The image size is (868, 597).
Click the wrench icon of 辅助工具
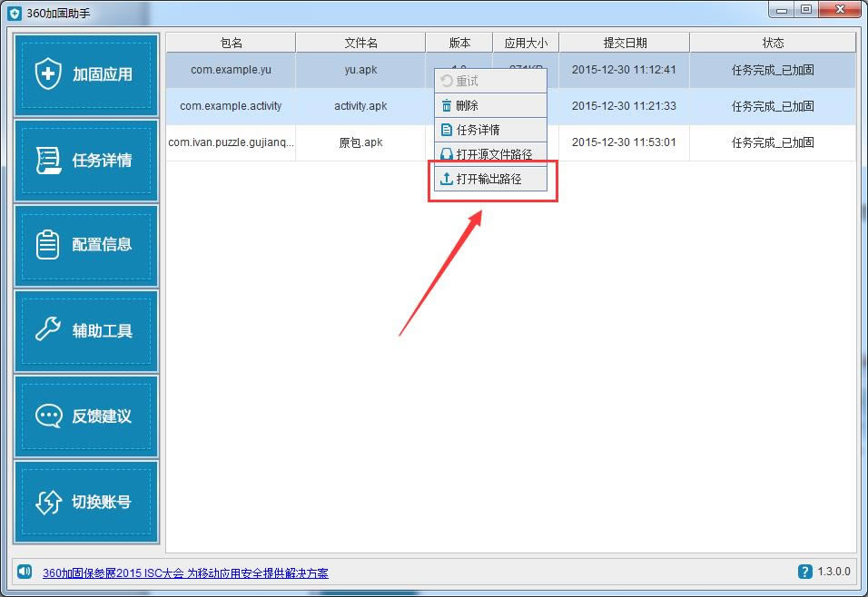[x=48, y=328]
